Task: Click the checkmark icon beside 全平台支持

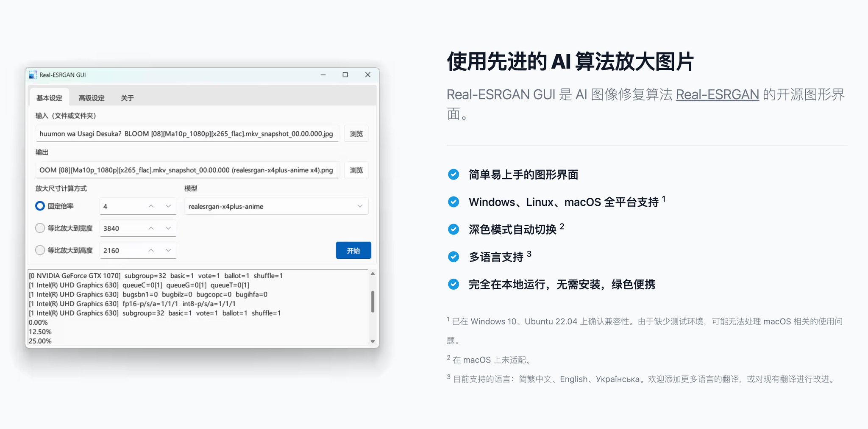Action: click(453, 202)
